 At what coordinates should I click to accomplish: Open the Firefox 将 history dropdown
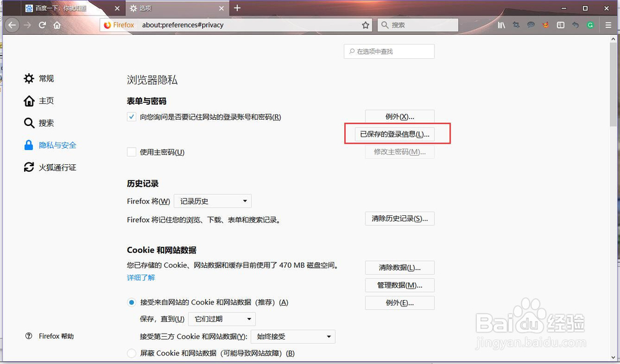(x=213, y=200)
